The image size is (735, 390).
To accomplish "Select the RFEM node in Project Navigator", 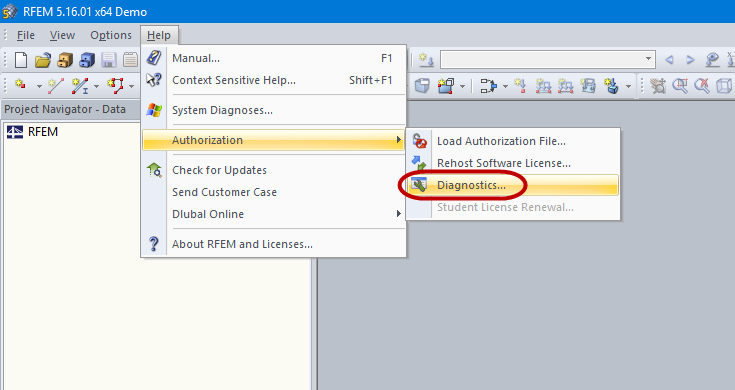I will [x=33, y=132].
